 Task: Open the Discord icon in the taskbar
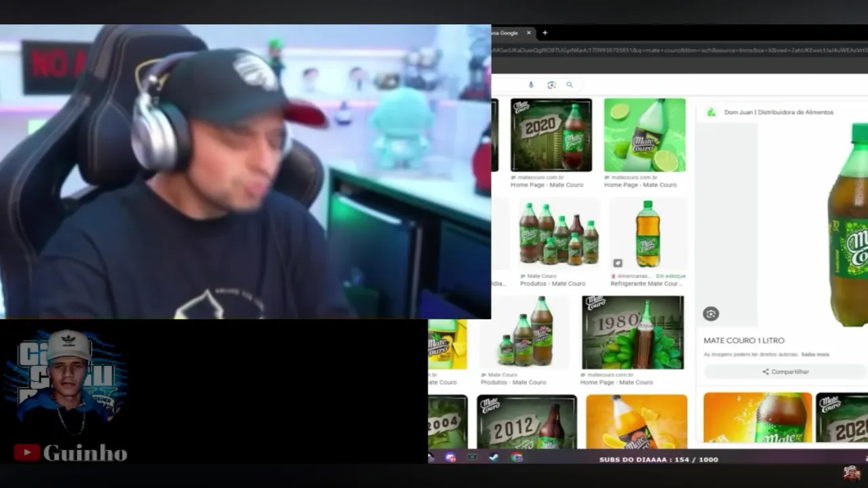pyautogui.click(x=450, y=457)
